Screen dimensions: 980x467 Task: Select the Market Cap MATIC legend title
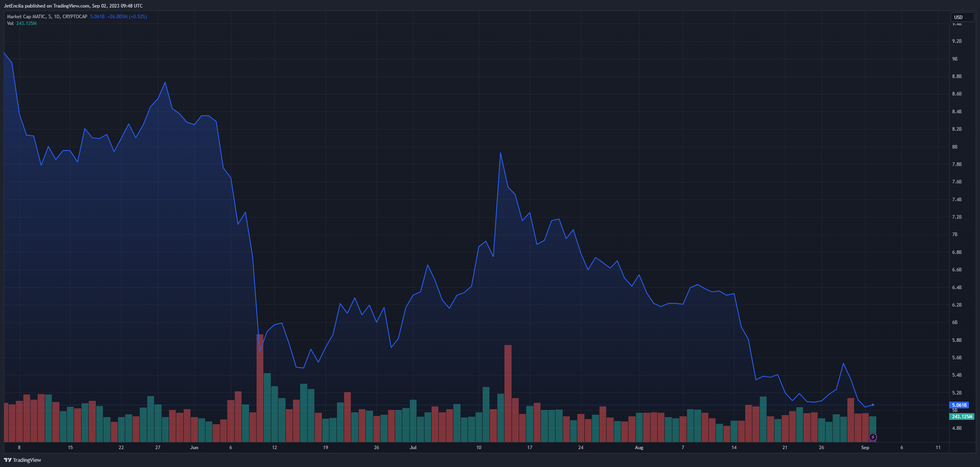tap(47, 17)
